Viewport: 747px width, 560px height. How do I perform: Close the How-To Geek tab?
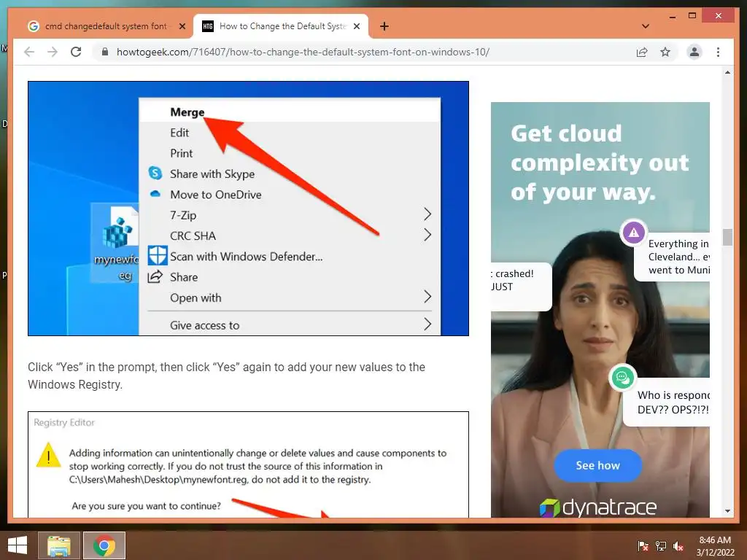click(x=356, y=26)
